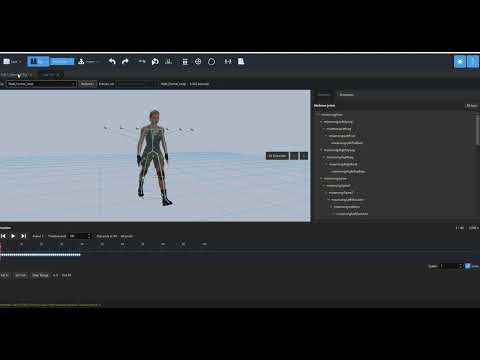Click the ladder-shaped toolbar icon

coord(185,62)
